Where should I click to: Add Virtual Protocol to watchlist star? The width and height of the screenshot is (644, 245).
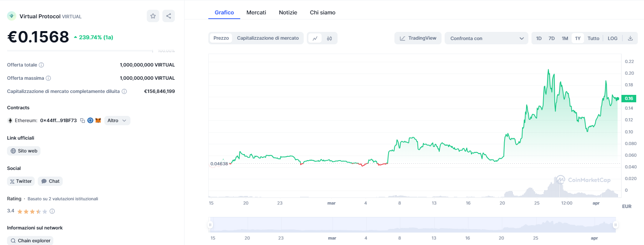[x=153, y=16]
